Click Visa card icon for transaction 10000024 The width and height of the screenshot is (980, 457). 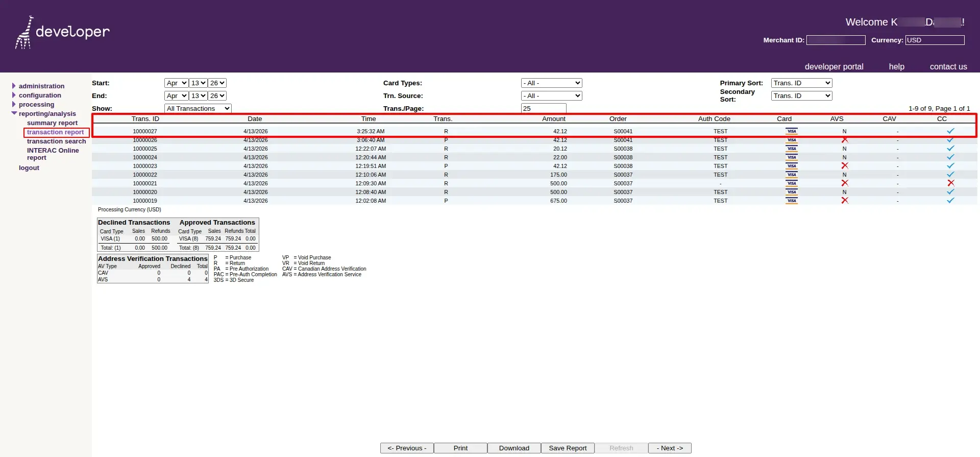(792, 157)
